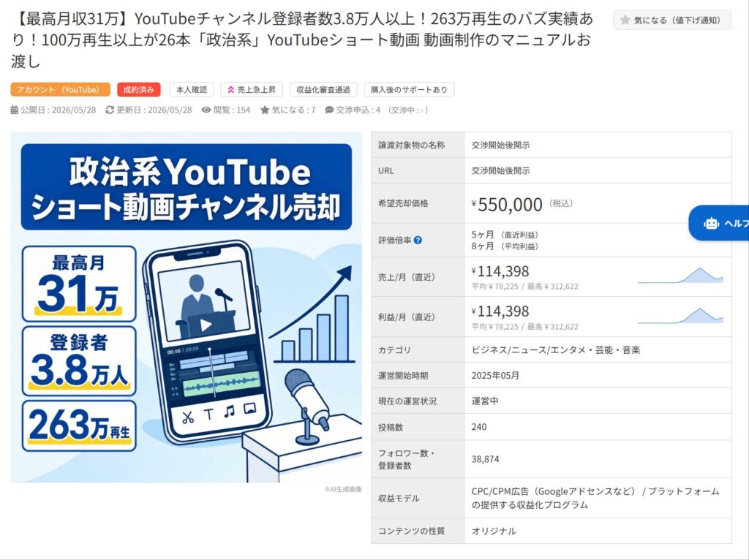Screen dimensions: 749x560
Task: Open the 政治系YouTube channel listing image
Action: [187, 307]
